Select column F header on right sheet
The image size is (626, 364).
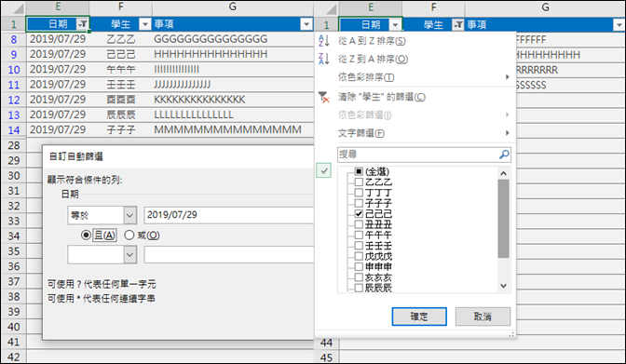[x=433, y=7]
